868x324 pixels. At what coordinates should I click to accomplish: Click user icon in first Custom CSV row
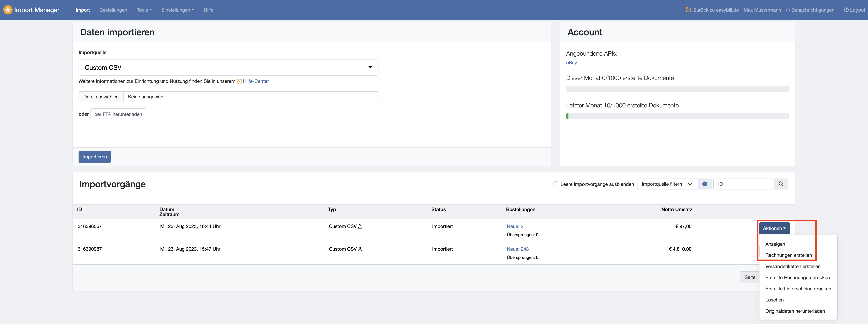coord(360,227)
